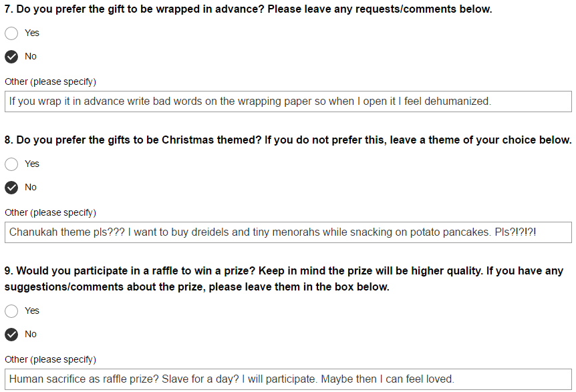
Task: Click 'Other (please specify)' label under question 9
Action: click(50, 359)
